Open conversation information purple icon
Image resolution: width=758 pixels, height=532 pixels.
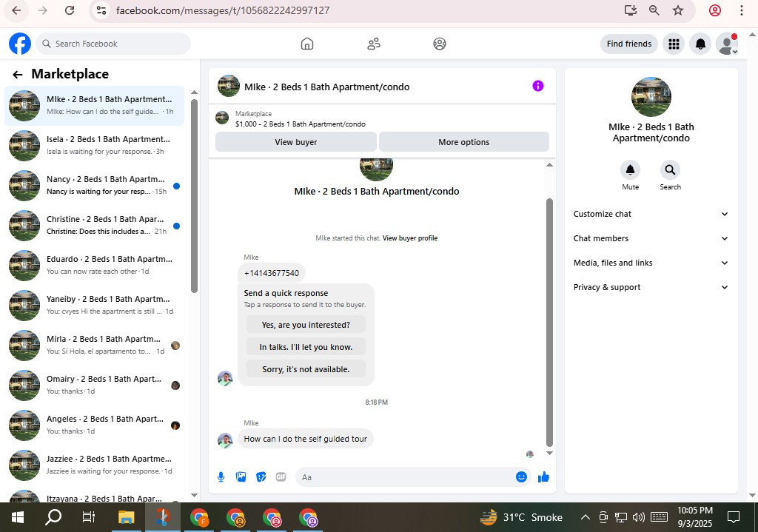538,86
